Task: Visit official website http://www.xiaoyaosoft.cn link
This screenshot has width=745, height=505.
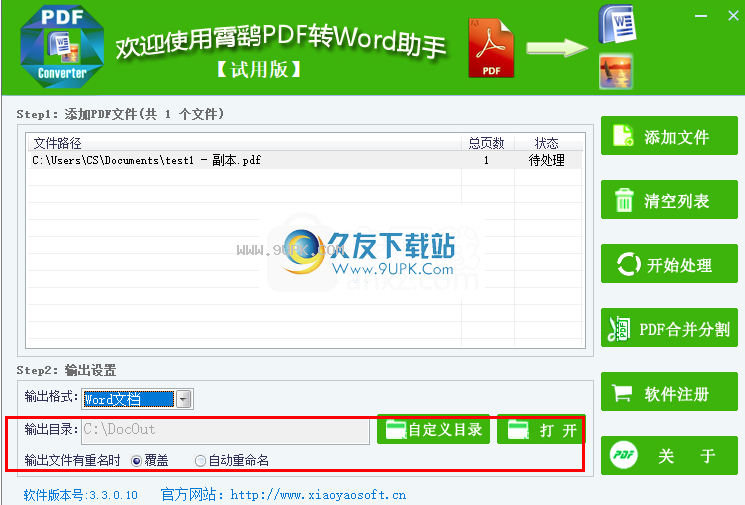Action: pyautogui.click(x=318, y=495)
